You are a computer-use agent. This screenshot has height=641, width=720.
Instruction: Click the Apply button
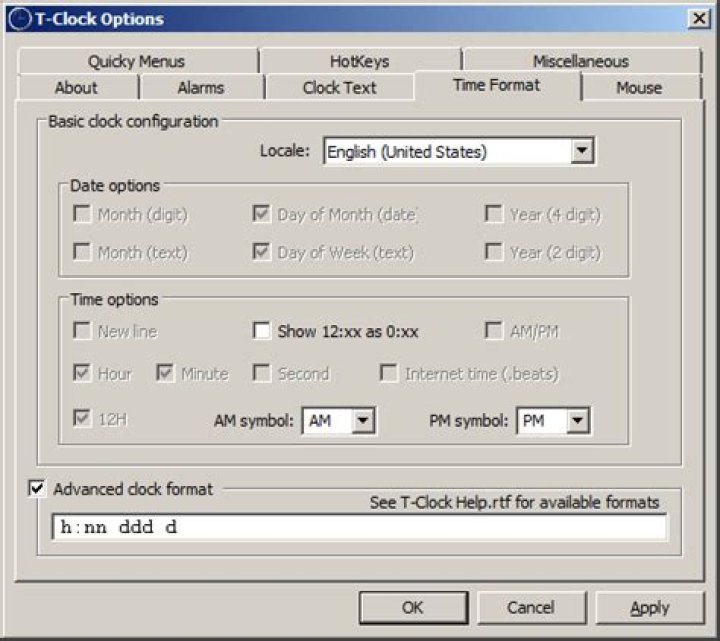tap(650, 608)
